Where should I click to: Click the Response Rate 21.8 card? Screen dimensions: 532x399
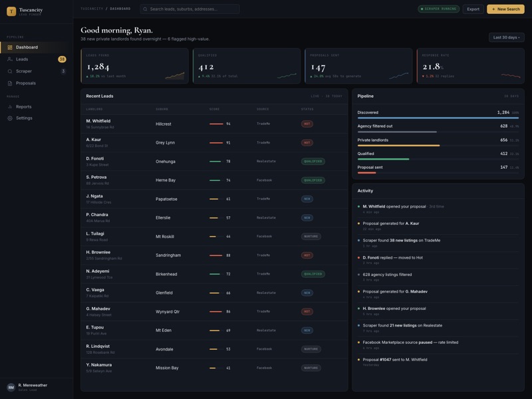coord(471,66)
